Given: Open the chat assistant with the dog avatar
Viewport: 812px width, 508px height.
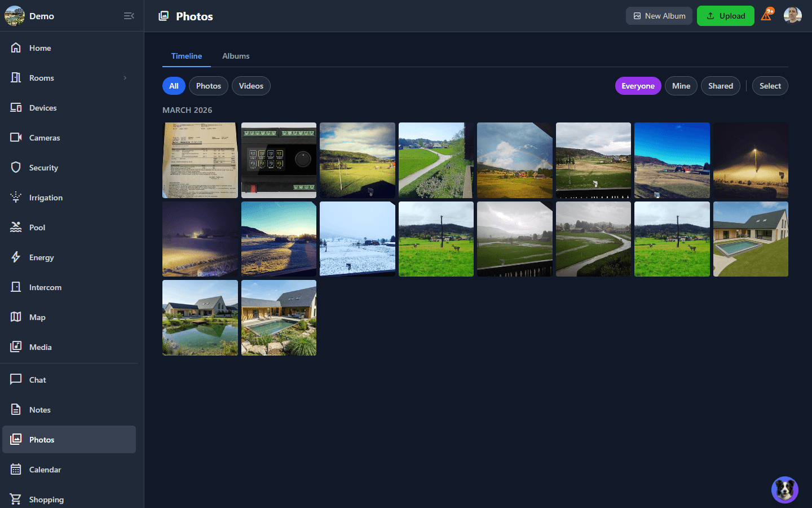Looking at the screenshot, I should coord(784,489).
